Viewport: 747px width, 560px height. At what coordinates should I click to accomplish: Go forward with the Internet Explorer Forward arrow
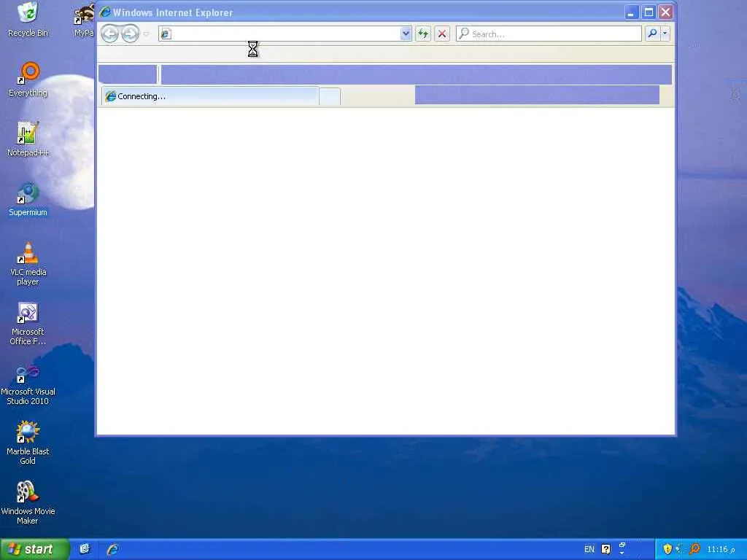pos(130,34)
